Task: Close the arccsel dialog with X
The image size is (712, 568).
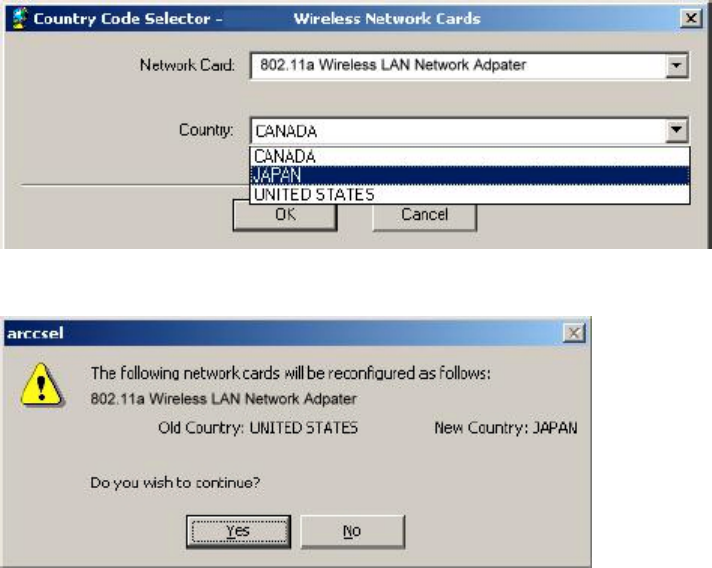Action: point(574,333)
